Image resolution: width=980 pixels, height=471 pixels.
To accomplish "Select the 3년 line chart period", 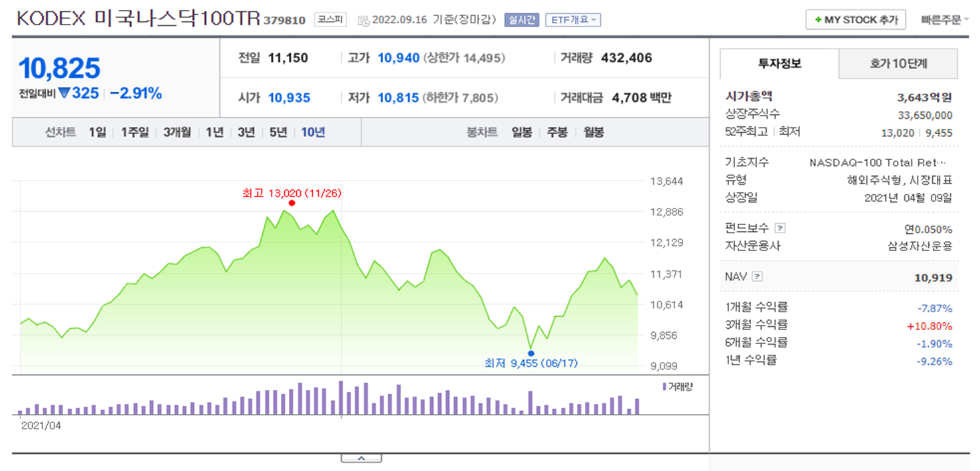I will [x=246, y=132].
